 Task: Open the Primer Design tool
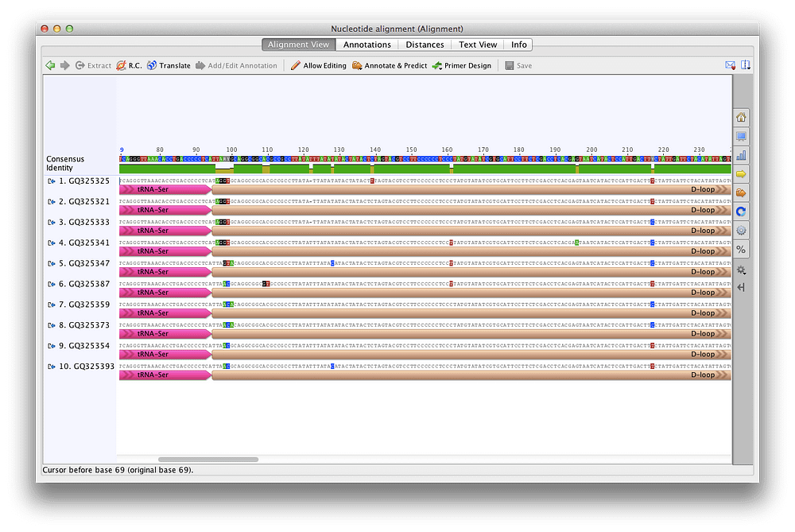click(x=461, y=65)
